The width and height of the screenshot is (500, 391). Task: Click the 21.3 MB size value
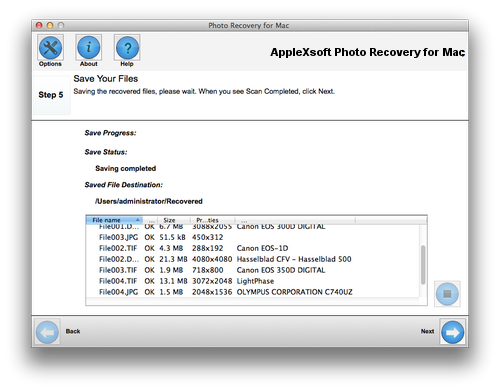coord(173,259)
